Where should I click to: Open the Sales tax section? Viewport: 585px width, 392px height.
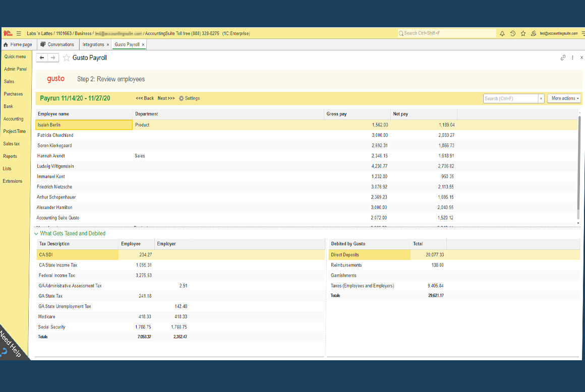click(x=11, y=144)
